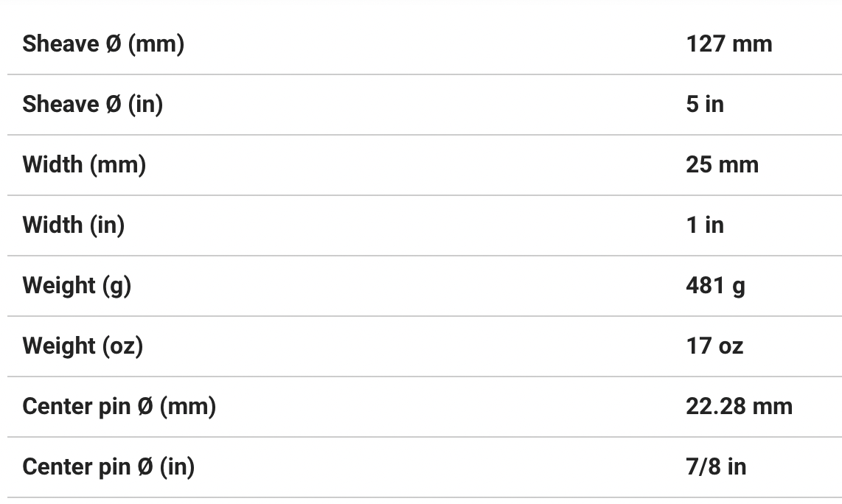Select the 481 g weight value
Image resolution: width=842 pixels, height=504 pixels.
[x=714, y=286]
